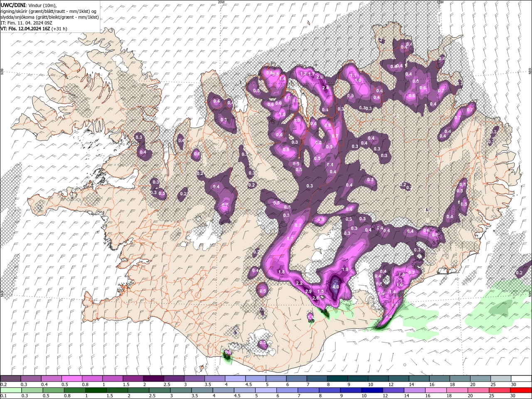Click snow legend darkest purple swatch before 2
The image size is (532, 399).
tap(153, 378)
